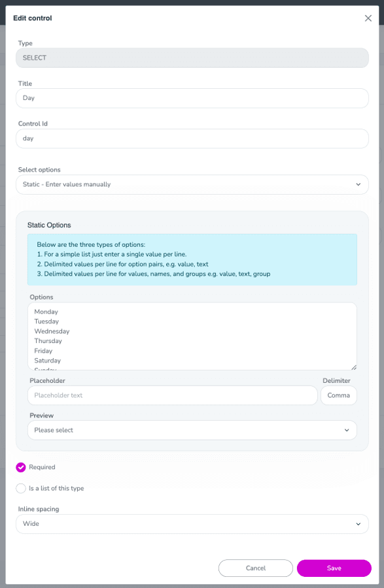Viewport: 384px width, 588px height.
Task: Click the pink Required checkmark icon
Action: point(20,467)
